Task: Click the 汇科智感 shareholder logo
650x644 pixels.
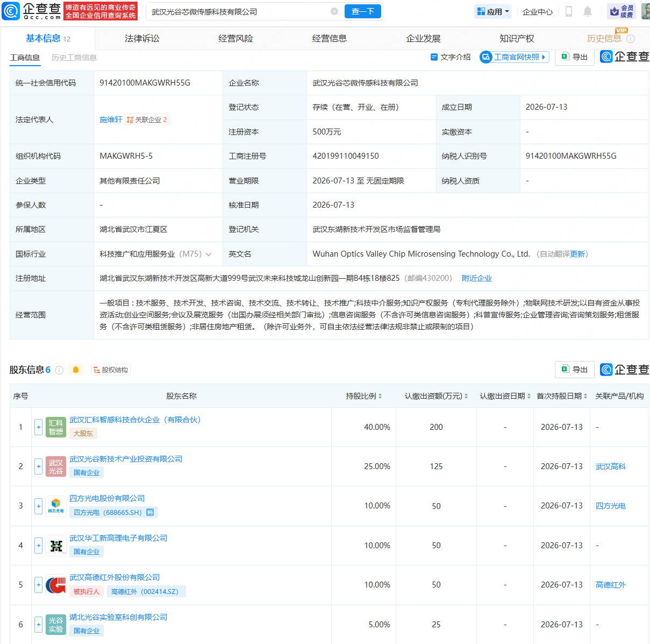Action: click(x=56, y=427)
